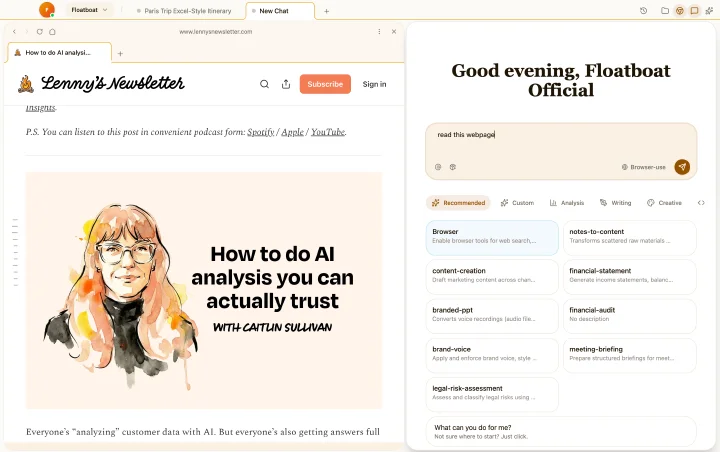Add a new chat tab with plus

(326, 11)
